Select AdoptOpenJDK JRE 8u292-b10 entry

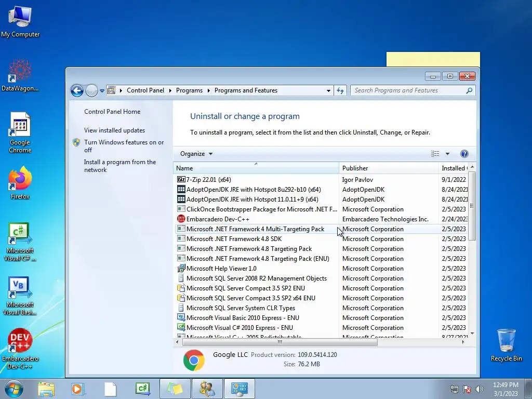tap(321, 189)
